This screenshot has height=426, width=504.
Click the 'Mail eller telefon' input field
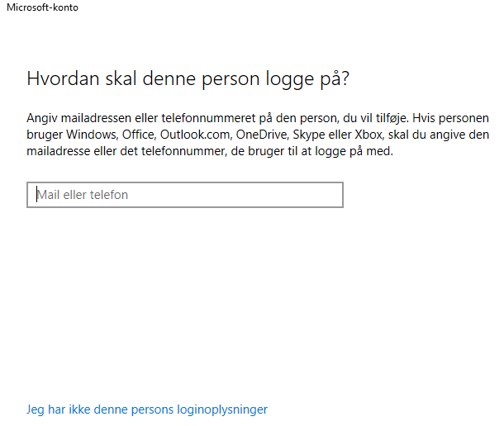point(185,195)
